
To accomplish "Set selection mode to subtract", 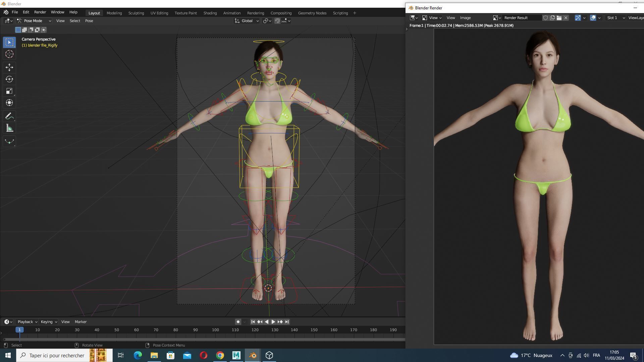I will [x=31, y=30].
